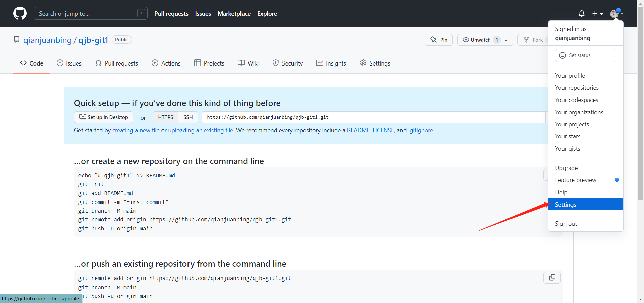Focus the Search or jump to field
Viewport: 644px width, 303px height.
tap(91, 13)
